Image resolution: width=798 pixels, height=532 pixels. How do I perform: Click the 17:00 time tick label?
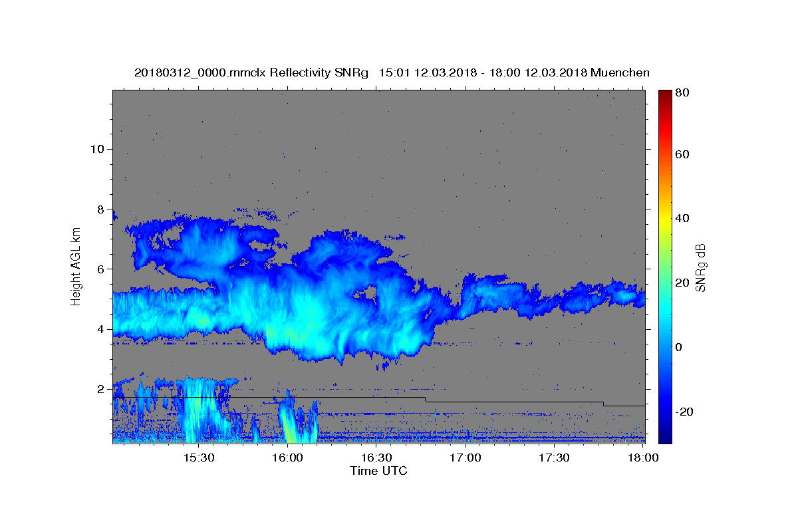[465, 458]
